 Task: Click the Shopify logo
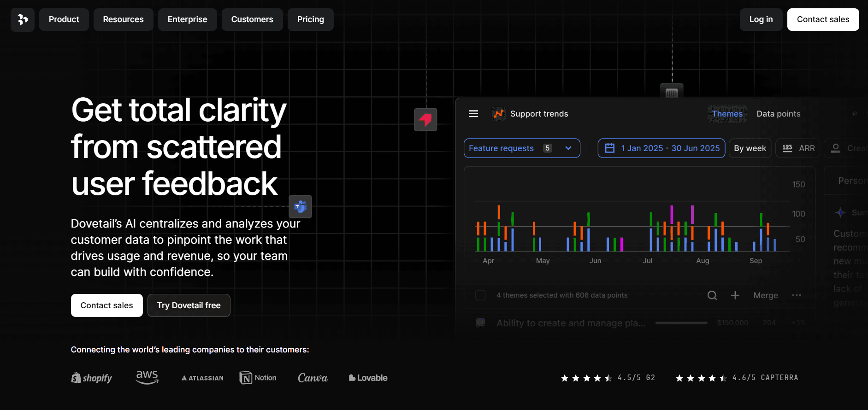[91, 378]
